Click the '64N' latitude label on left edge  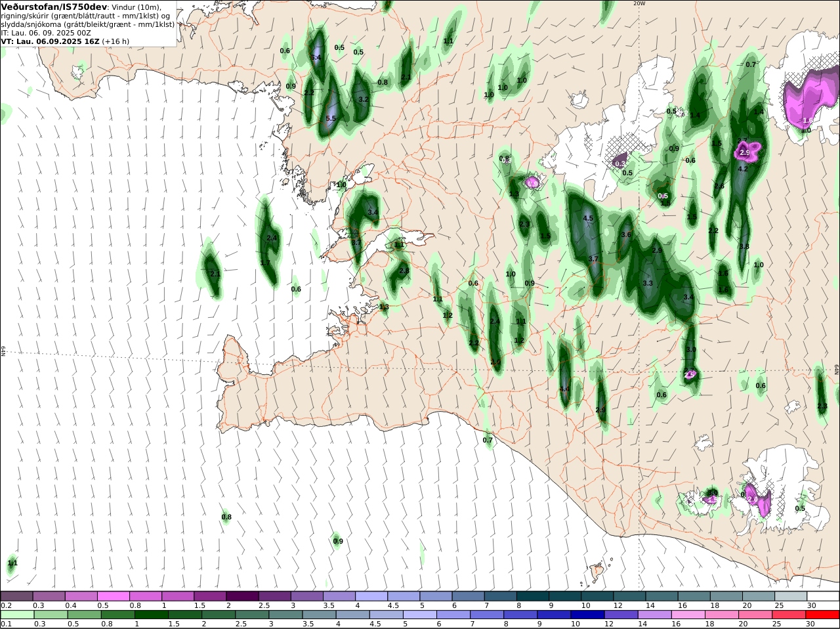click(x=3, y=351)
